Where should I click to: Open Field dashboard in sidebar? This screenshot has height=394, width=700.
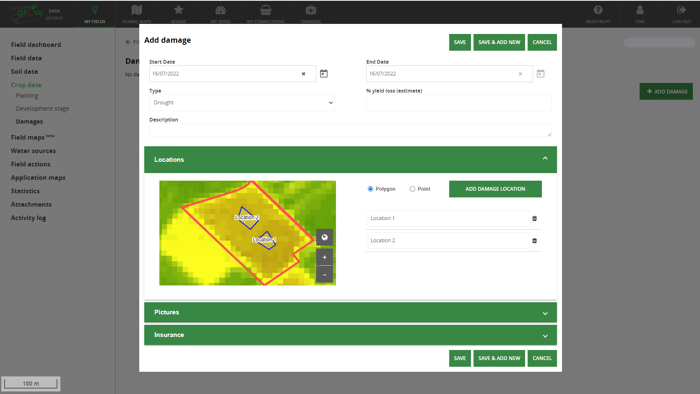point(36,45)
